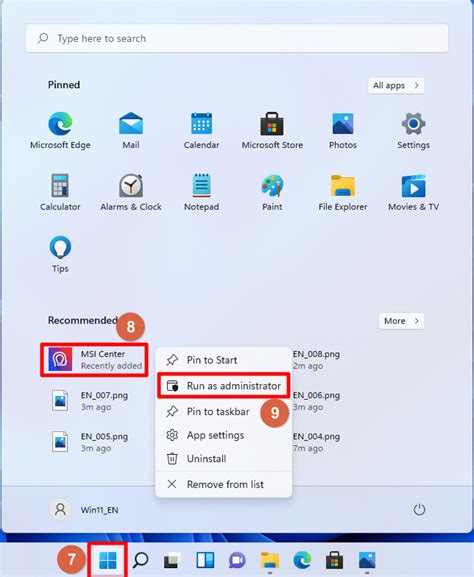Open Microsoft Store from pinned apps
Viewport: 474px width, 577px height.
[272, 131]
